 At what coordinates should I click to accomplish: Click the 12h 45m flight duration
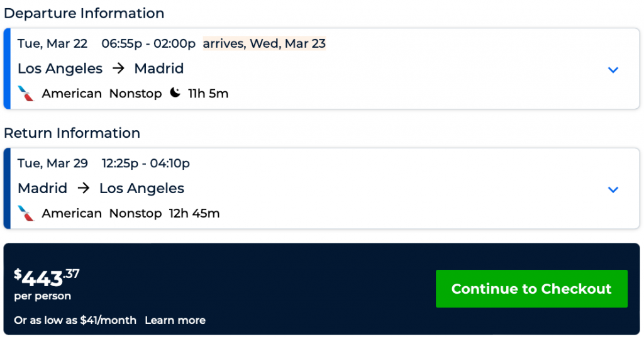[x=194, y=213]
